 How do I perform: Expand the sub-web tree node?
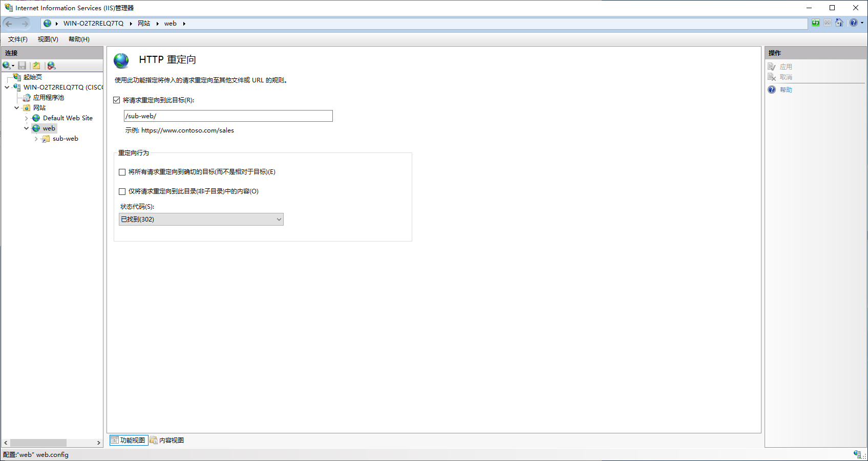point(36,139)
